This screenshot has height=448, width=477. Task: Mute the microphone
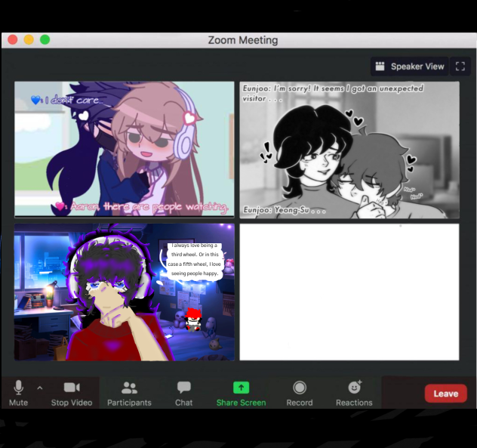click(18, 392)
